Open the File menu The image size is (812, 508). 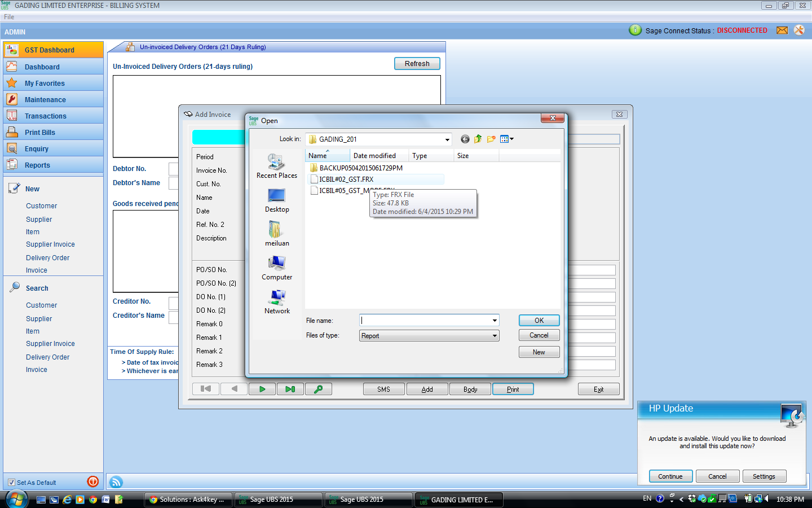pyautogui.click(x=9, y=17)
